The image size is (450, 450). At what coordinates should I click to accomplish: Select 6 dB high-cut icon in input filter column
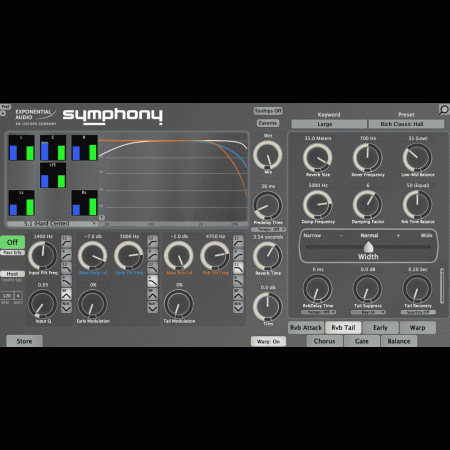(x=66, y=281)
